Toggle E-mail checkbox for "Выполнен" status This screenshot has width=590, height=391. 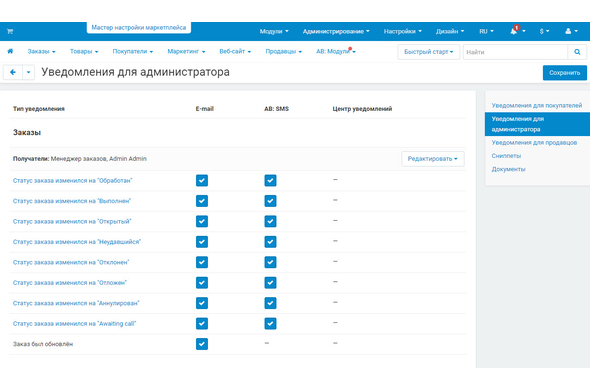202,201
